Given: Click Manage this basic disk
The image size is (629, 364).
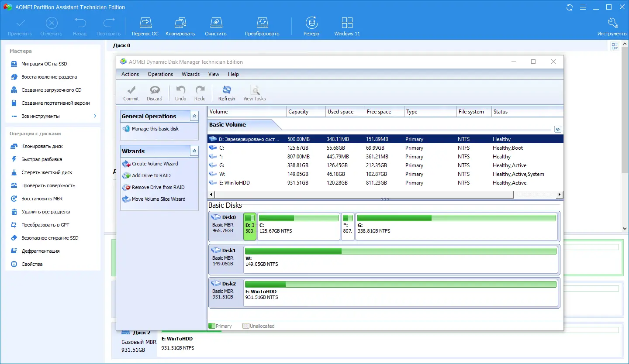Looking at the screenshot, I should click(x=155, y=129).
